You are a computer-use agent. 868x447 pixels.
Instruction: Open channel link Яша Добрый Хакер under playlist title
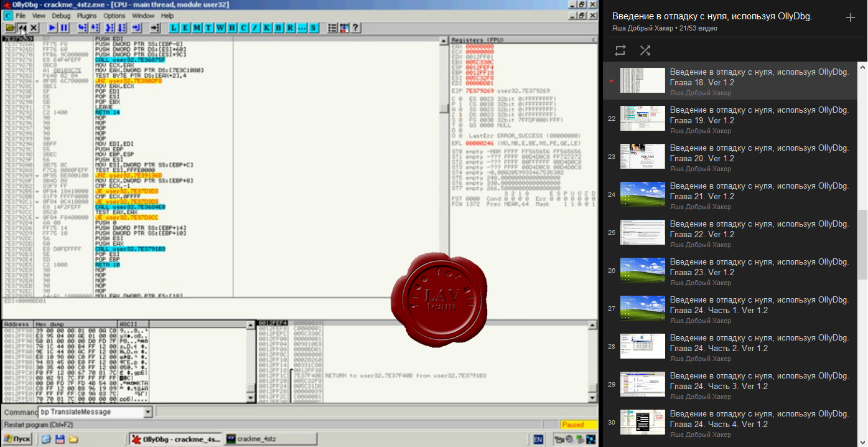click(x=643, y=28)
